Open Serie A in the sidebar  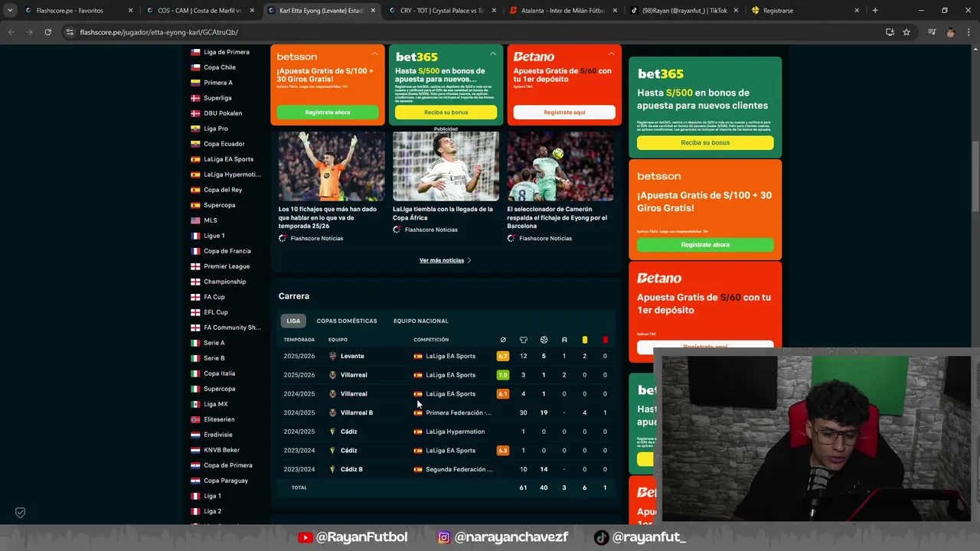214,343
